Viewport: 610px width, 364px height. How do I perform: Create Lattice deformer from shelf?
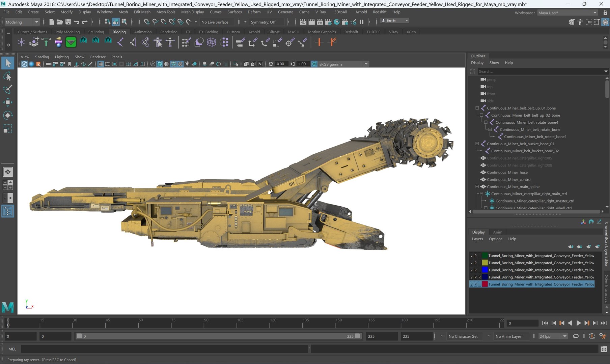click(x=212, y=42)
